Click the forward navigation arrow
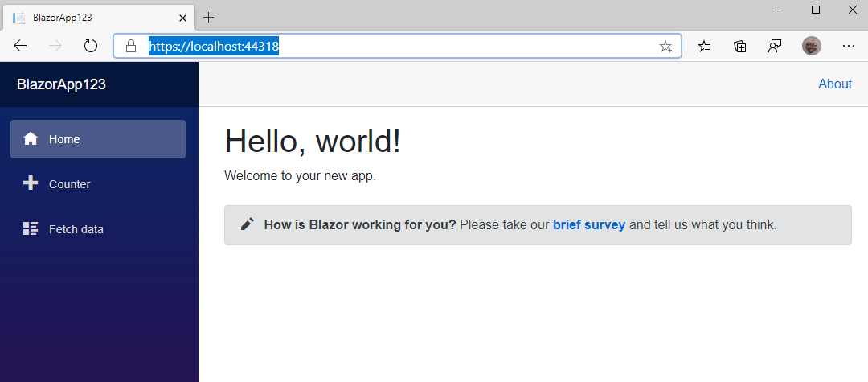Viewport: 868px width, 382px height. pyautogui.click(x=55, y=46)
